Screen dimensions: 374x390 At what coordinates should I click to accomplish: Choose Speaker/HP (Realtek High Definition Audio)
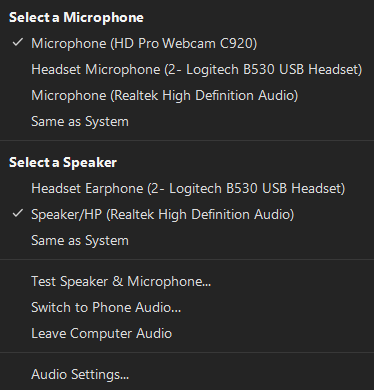[x=187, y=214]
